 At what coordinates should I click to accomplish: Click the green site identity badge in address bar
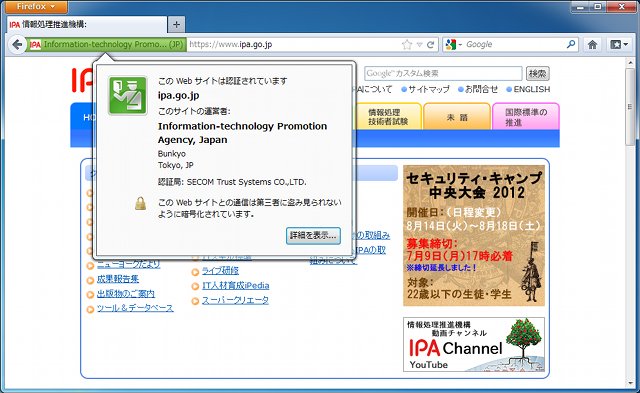click(107, 44)
